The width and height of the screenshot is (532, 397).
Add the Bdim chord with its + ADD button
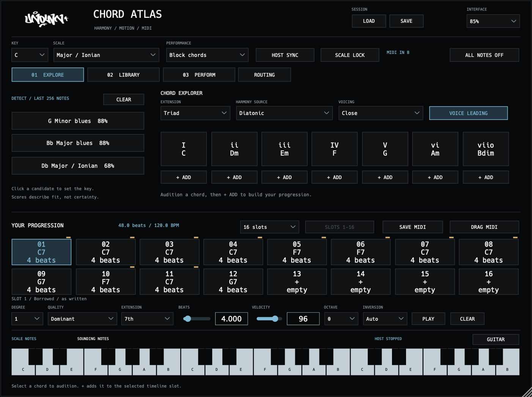[x=486, y=177]
